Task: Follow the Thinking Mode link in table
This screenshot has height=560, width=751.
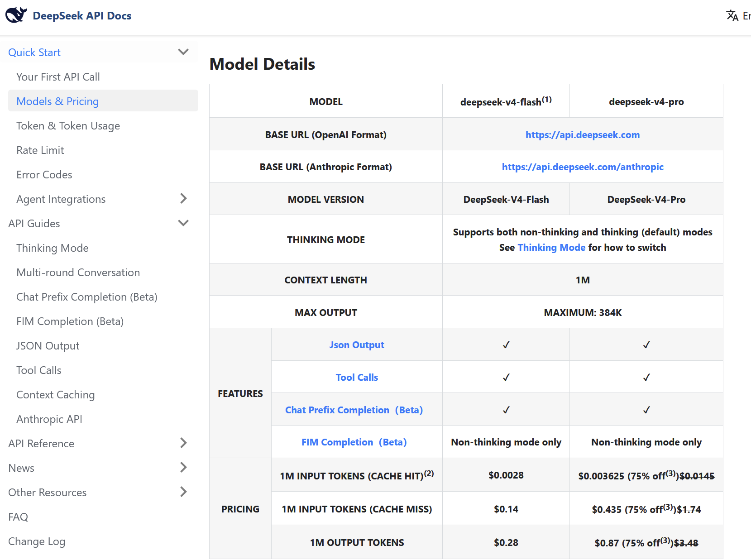Action: pos(551,247)
